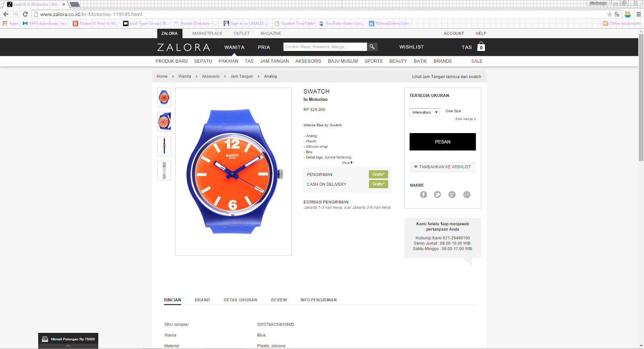Open INFO PENGIRIMAN tab
This screenshot has height=349, width=644.
pos(318,300)
